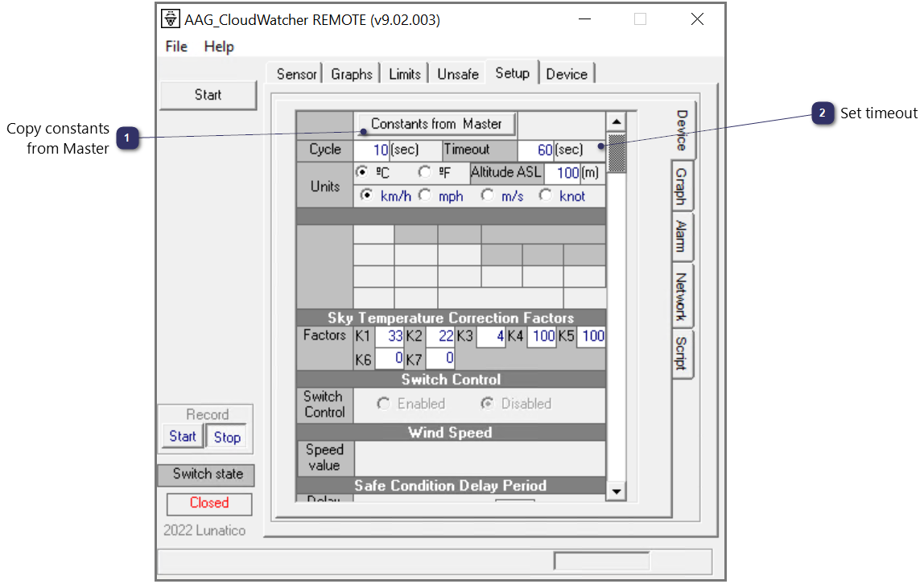Click the K2 factor field
This screenshot has width=924, height=584.
(439, 336)
